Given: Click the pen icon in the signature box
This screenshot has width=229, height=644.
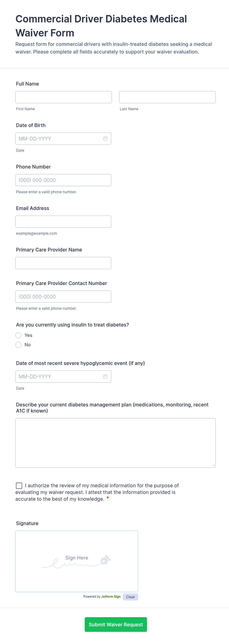Looking at the screenshot, I should [x=105, y=559].
